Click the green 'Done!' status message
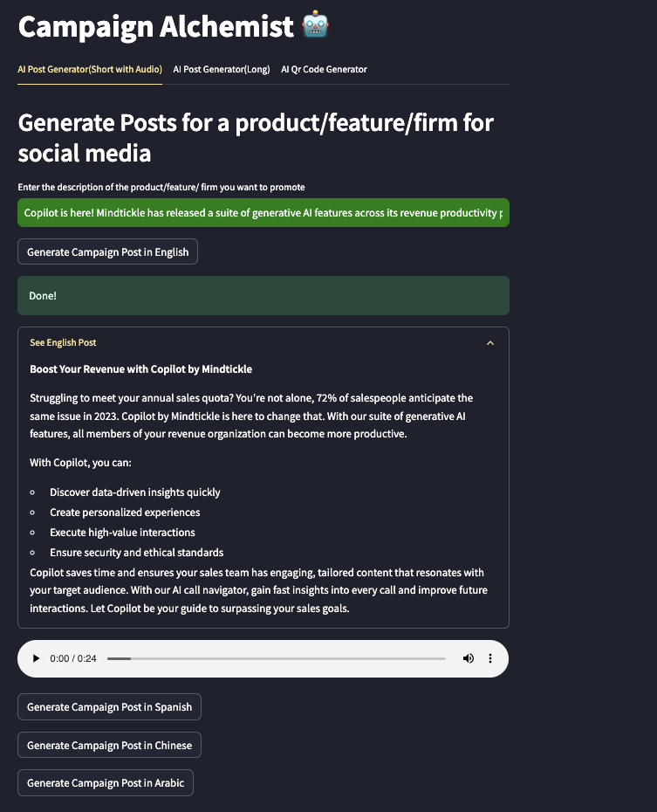This screenshot has height=812, width=657. tap(263, 296)
